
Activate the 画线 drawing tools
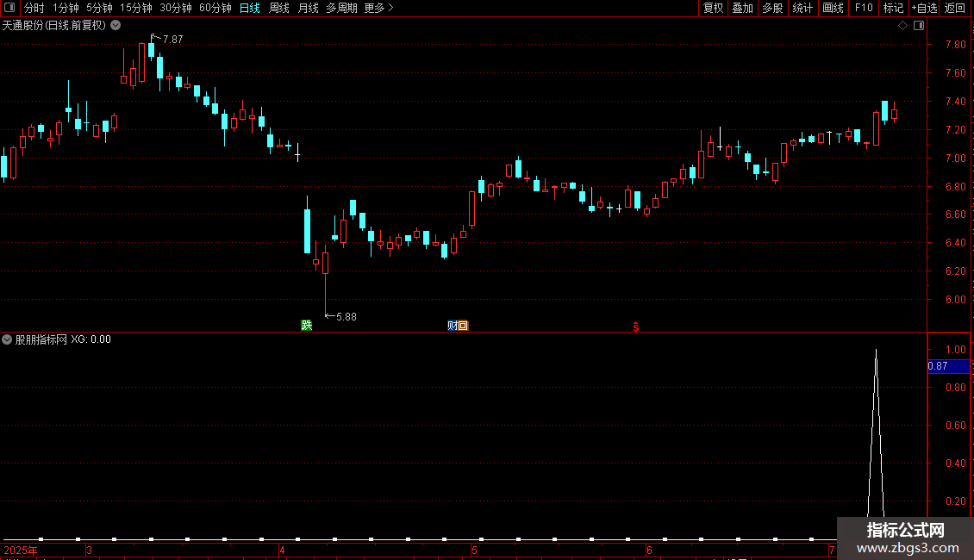click(x=833, y=8)
